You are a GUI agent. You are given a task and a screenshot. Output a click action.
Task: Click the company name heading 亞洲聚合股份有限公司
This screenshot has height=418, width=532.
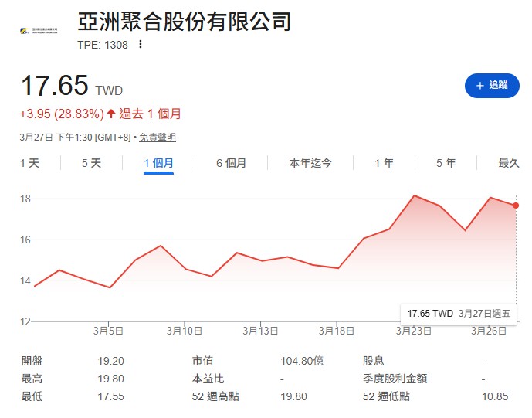[185, 22]
